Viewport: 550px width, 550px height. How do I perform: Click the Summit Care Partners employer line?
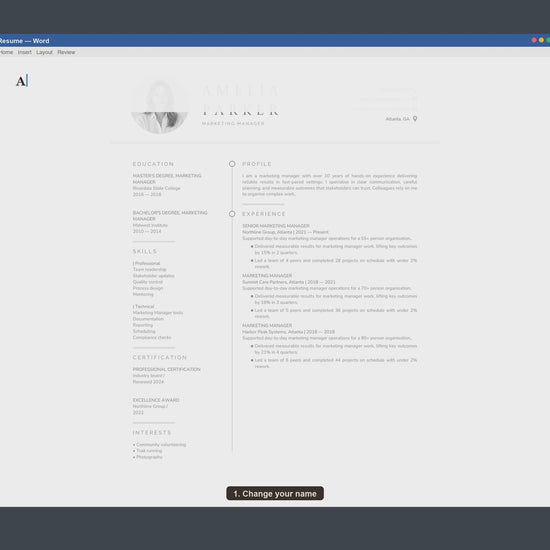pos(289,282)
